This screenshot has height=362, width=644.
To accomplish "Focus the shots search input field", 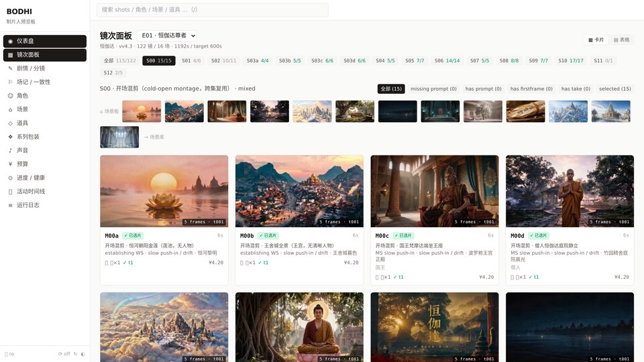I will [213, 10].
